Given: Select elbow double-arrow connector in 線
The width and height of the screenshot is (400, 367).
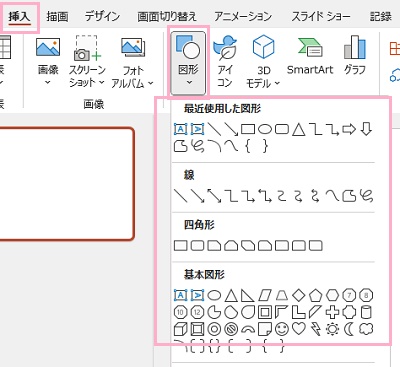Looking at the screenshot, I should (x=265, y=196).
